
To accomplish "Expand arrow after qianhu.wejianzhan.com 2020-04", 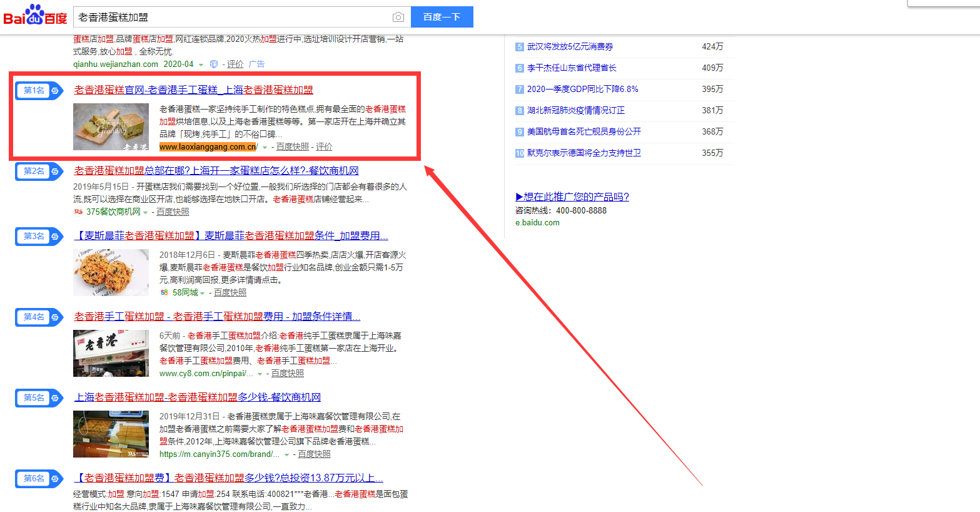I will (201, 64).
